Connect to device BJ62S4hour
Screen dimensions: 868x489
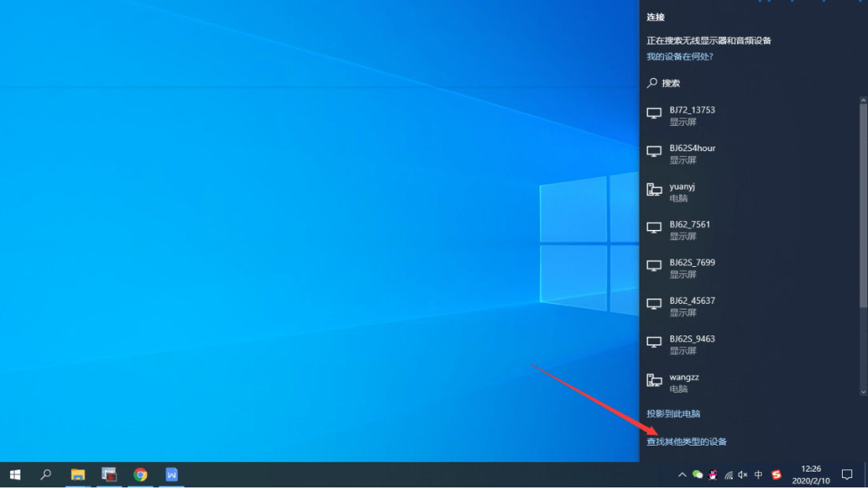point(750,154)
